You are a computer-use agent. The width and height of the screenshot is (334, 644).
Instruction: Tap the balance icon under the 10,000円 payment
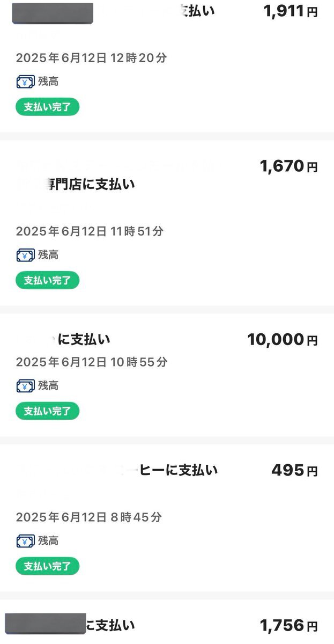pos(25,386)
